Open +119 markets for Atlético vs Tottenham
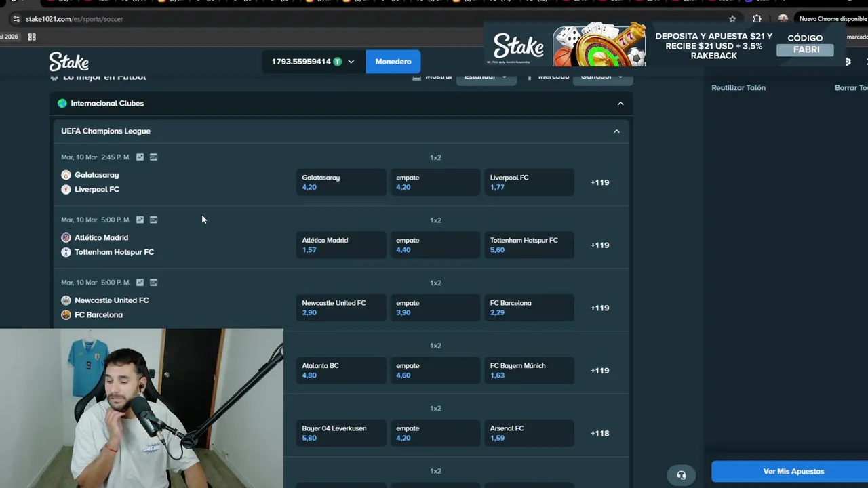868x488 pixels. pyautogui.click(x=600, y=245)
